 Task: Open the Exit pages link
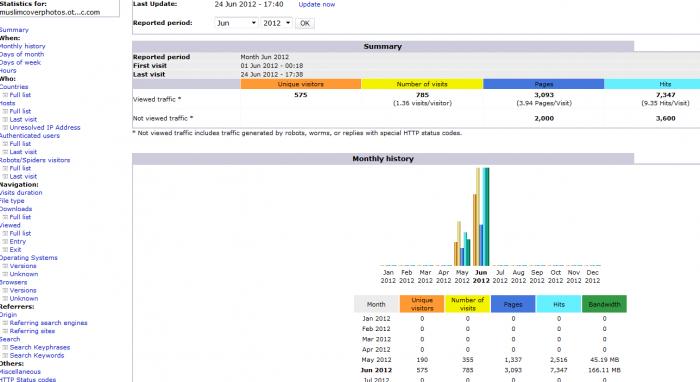15,250
